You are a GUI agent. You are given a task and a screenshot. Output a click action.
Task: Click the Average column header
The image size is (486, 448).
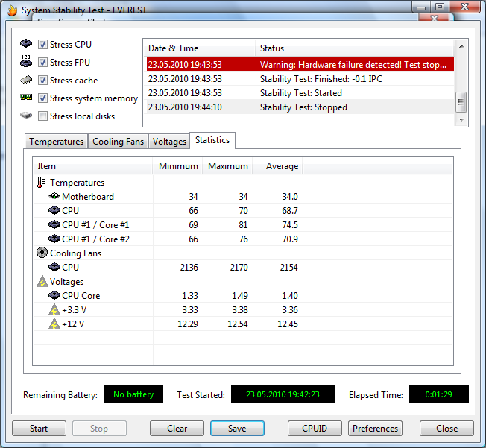(278, 166)
